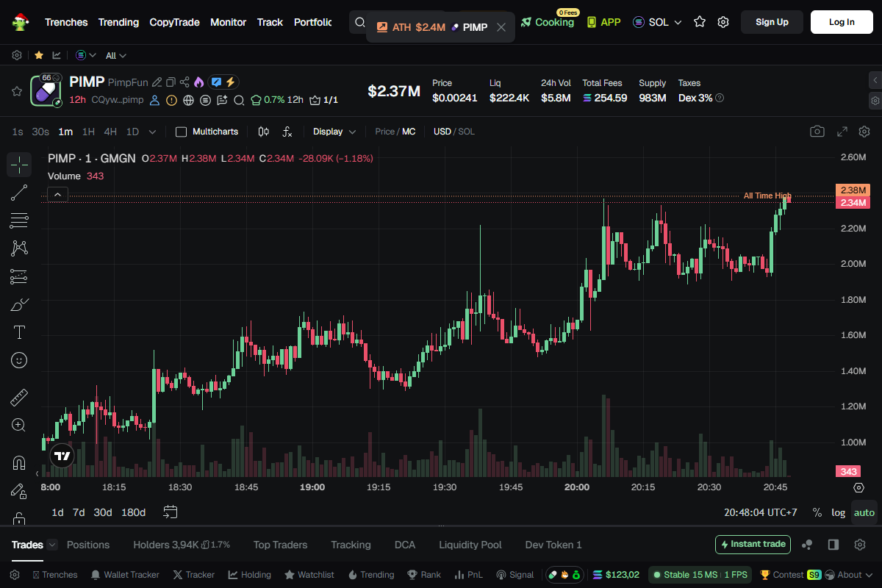
Task: Select the text annotation tool
Action: tap(19, 332)
